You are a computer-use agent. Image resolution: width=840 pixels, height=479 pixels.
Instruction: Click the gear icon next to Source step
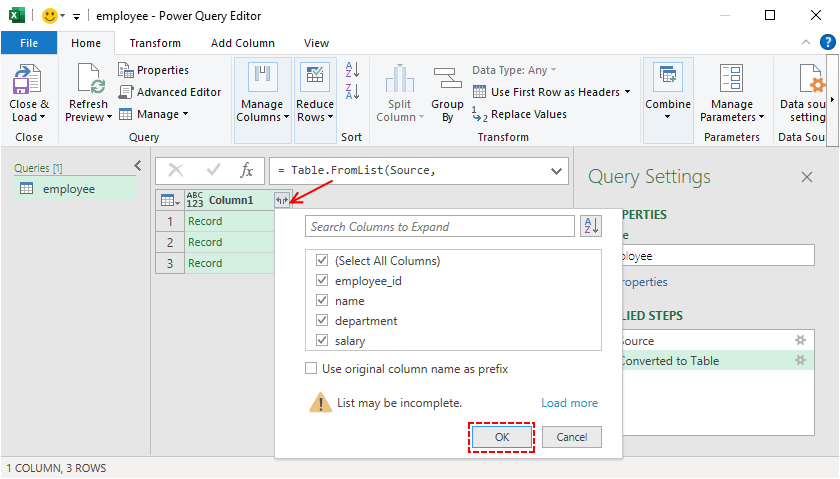point(799,341)
